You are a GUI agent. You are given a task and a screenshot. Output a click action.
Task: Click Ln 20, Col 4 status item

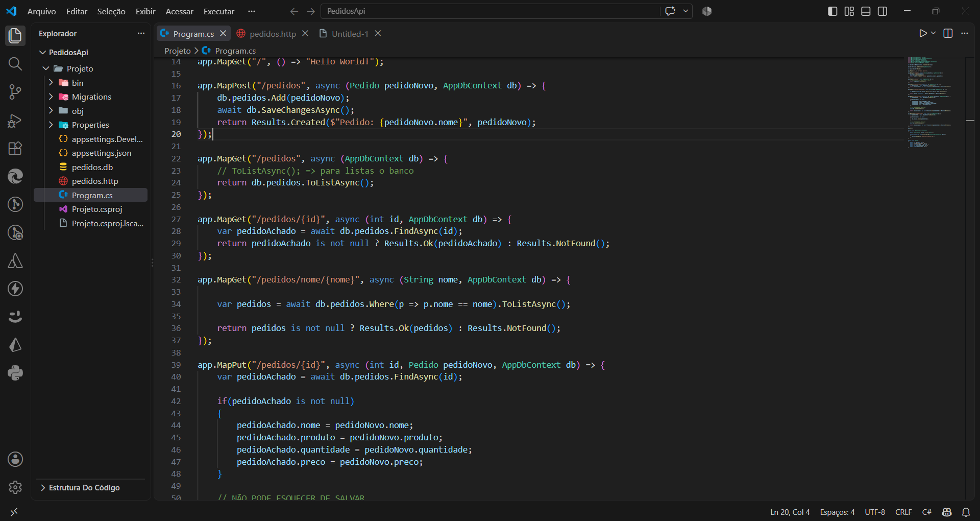(x=790, y=512)
